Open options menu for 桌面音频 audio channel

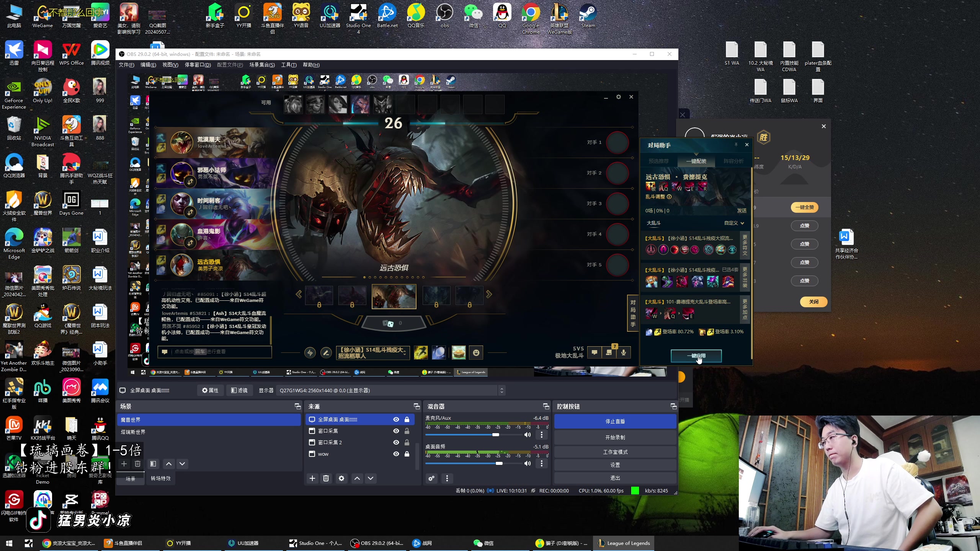click(x=541, y=463)
